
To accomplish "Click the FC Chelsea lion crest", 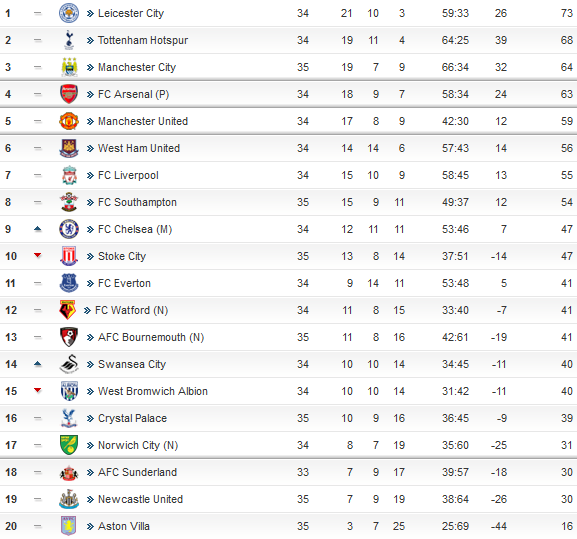I will tap(69, 229).
